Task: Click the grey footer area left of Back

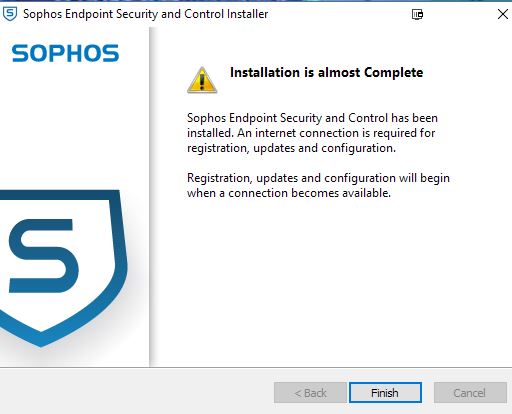Action: pos(137,393)
